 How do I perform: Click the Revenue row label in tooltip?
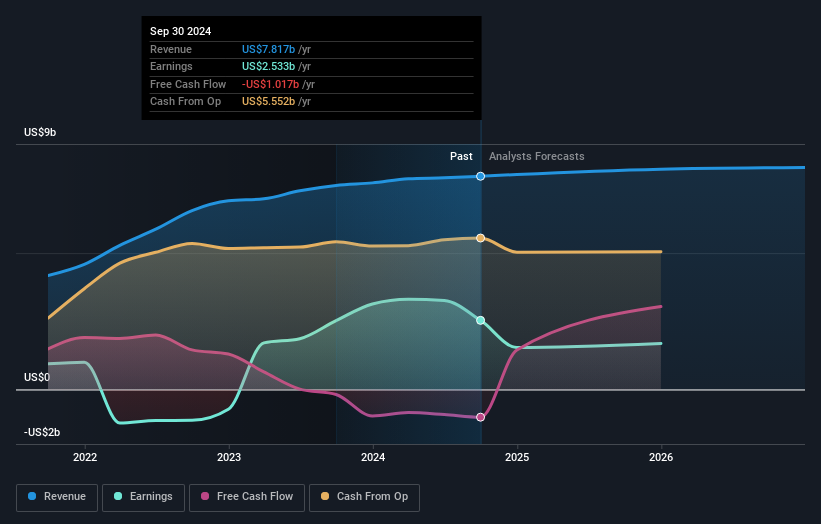click(x=171, y=49)
